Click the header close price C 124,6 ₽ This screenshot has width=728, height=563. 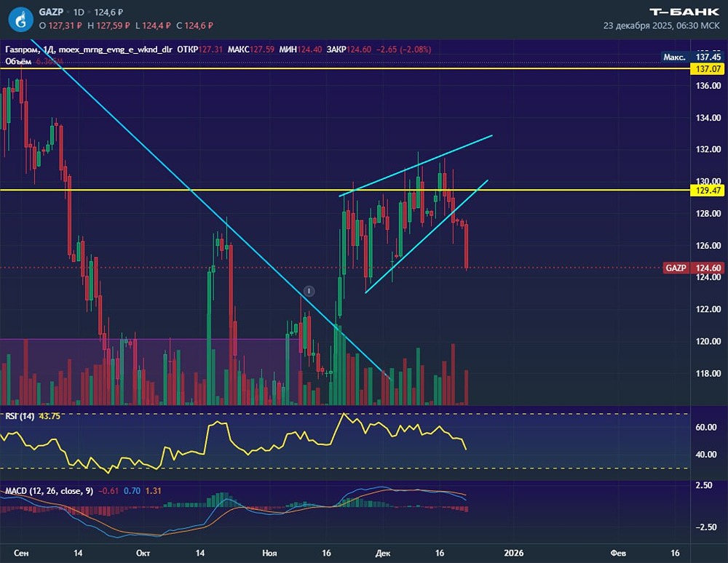pyautogui.click(x=194, y=25)
